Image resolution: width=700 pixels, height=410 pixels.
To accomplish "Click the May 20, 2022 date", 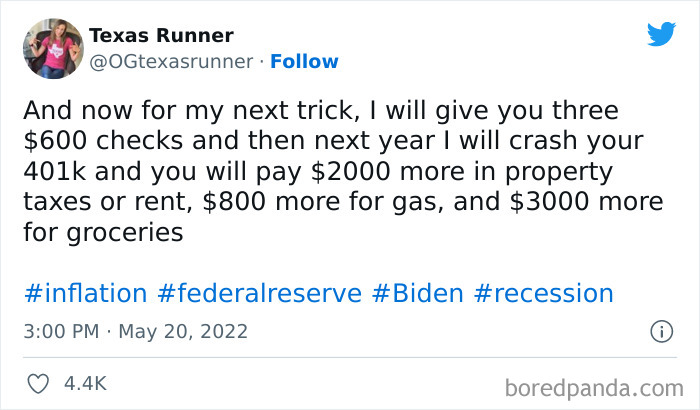I will (x=184, y=331).
